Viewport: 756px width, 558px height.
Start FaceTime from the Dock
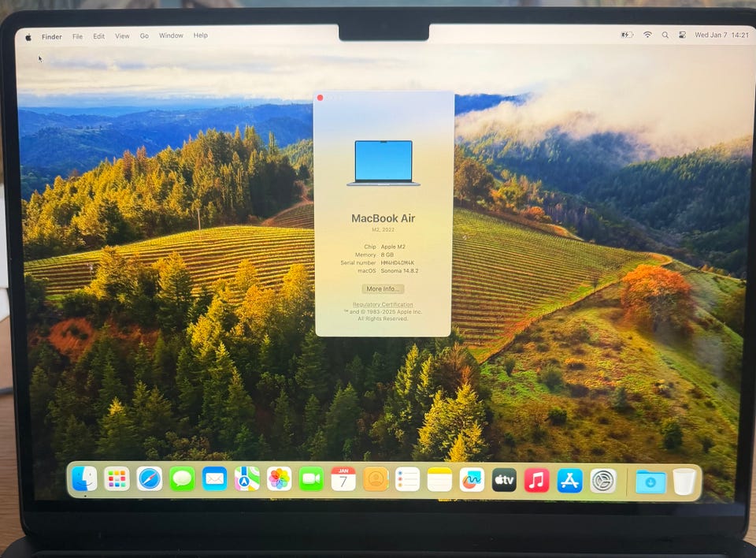[311, 479]
